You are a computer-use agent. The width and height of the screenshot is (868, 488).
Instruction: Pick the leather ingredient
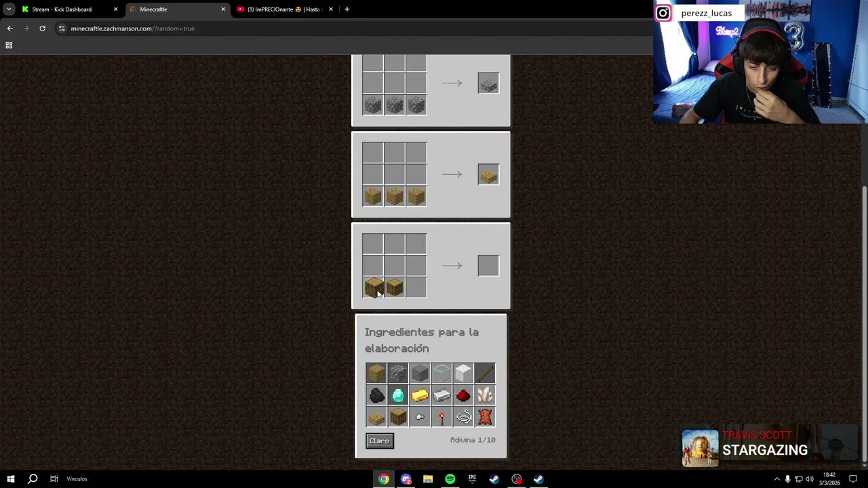pos(485,417)
